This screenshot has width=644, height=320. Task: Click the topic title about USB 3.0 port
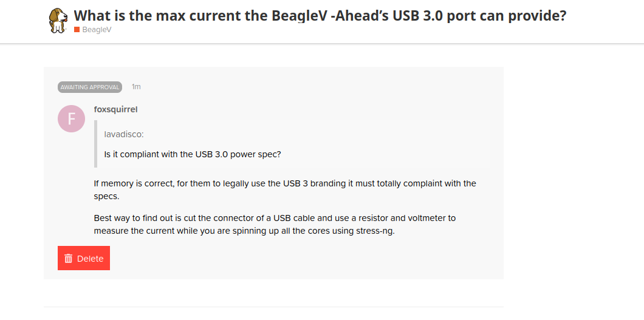click(320, 16)
